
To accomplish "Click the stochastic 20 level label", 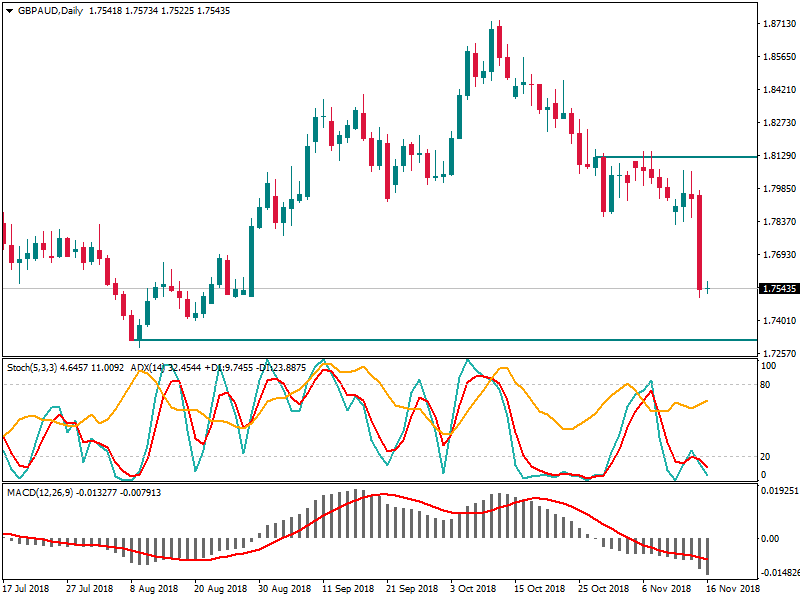I will pyautogui.click(x=765, y=457).
